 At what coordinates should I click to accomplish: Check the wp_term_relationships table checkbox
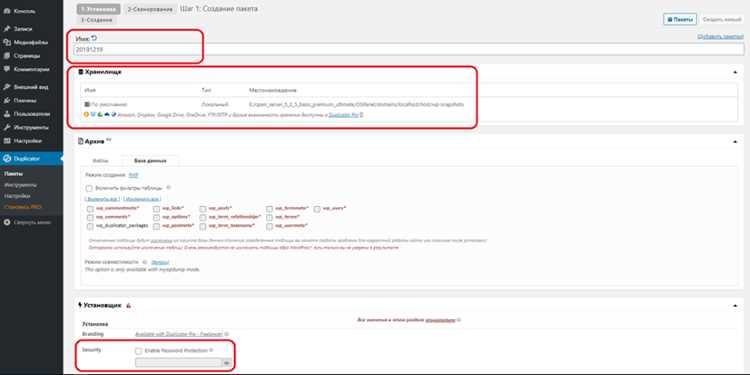pyautogui.click(x=203, y=217)
